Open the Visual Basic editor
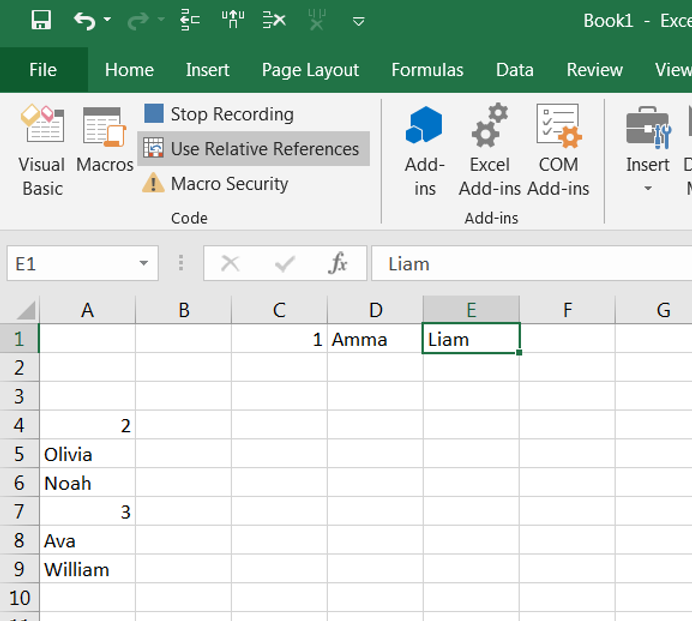This screenshot has height=621, width=692. pyautogui.click(x=42, y=149)
